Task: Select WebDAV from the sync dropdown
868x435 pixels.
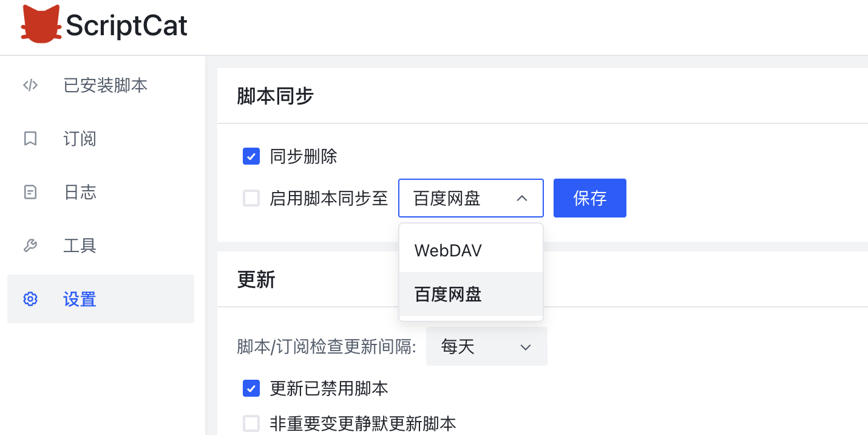Action: 448,250
